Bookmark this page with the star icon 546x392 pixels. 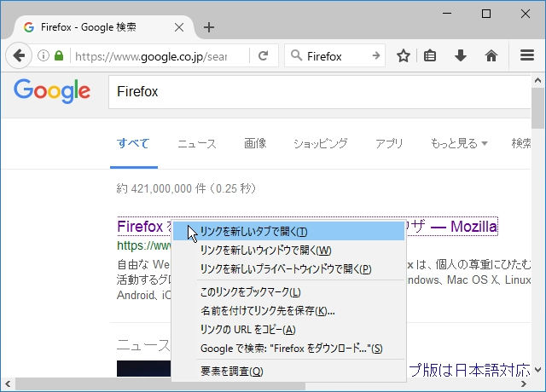pos(404,55)
